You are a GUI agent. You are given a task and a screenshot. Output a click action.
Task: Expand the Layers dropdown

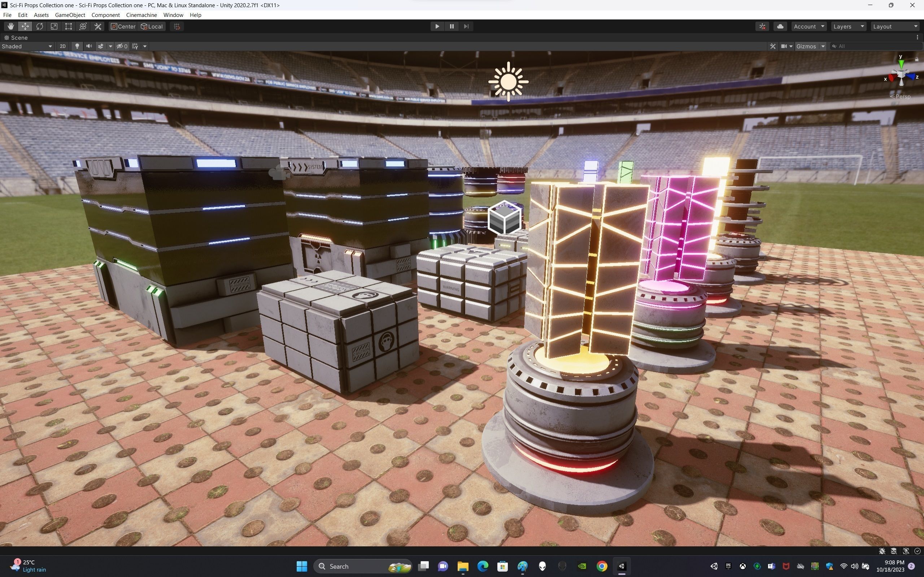[848, 26]
